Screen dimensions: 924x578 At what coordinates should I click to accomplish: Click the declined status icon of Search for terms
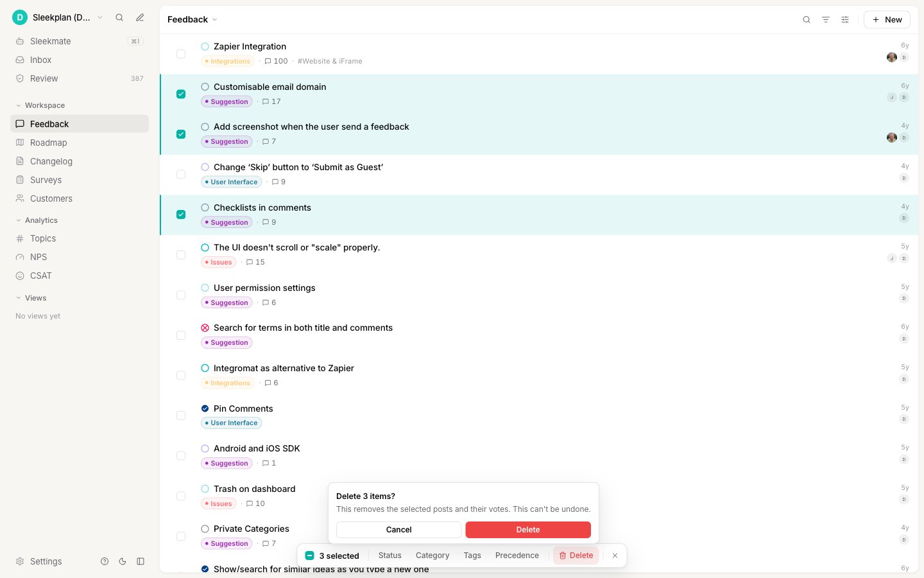point(205,328)
